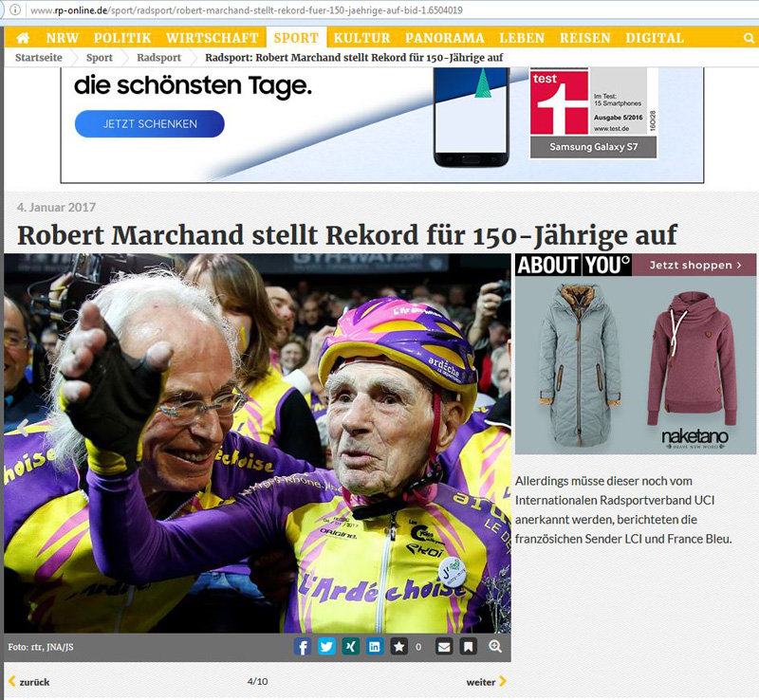Click the home icon in navigation bar
This screenshot has width=759, height=700.
23,38
